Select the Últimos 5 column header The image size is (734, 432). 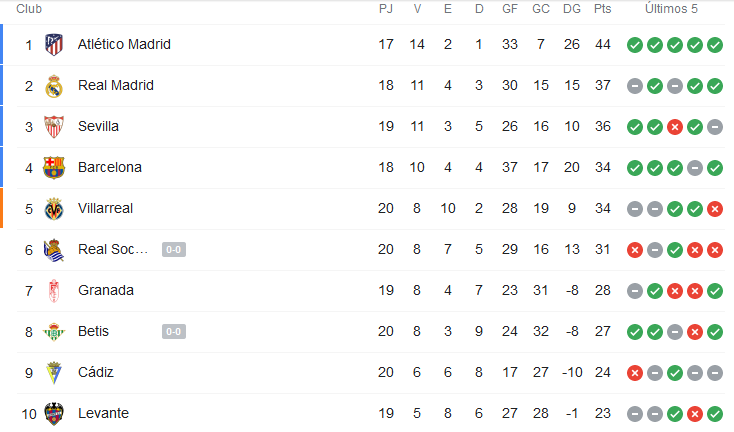(671, 9)
